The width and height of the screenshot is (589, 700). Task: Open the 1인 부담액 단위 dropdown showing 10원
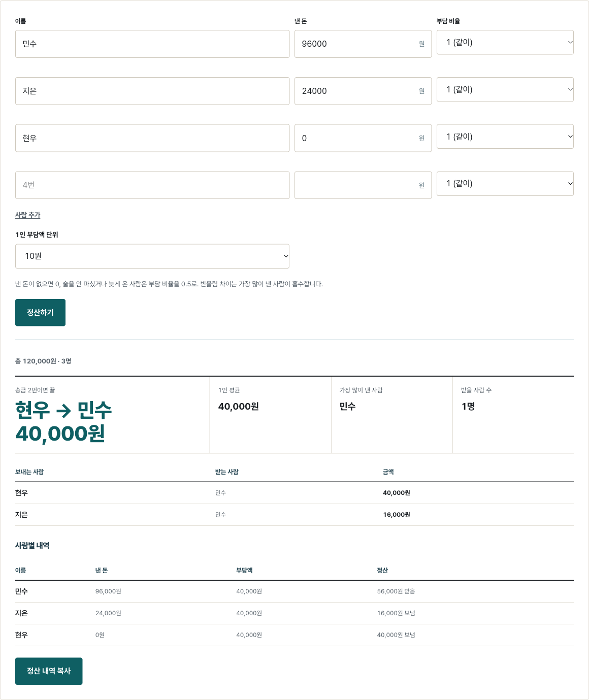pyautogui.click(x=152, y=256)
